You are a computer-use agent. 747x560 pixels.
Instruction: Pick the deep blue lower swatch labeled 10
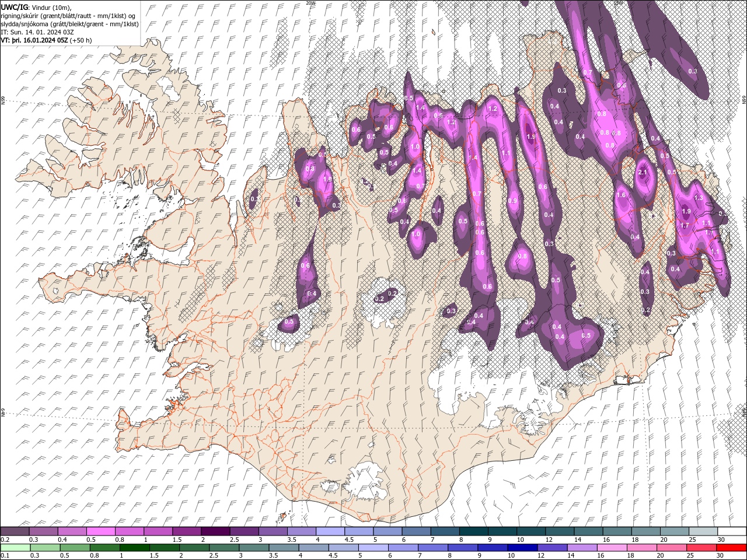[522, 548]
